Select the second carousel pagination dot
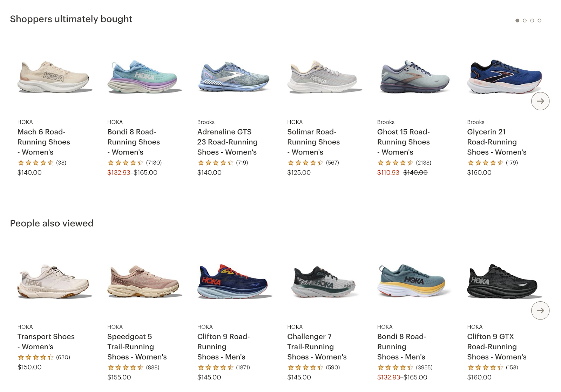Viewport: 561px width, 392px height. point(525,20)
